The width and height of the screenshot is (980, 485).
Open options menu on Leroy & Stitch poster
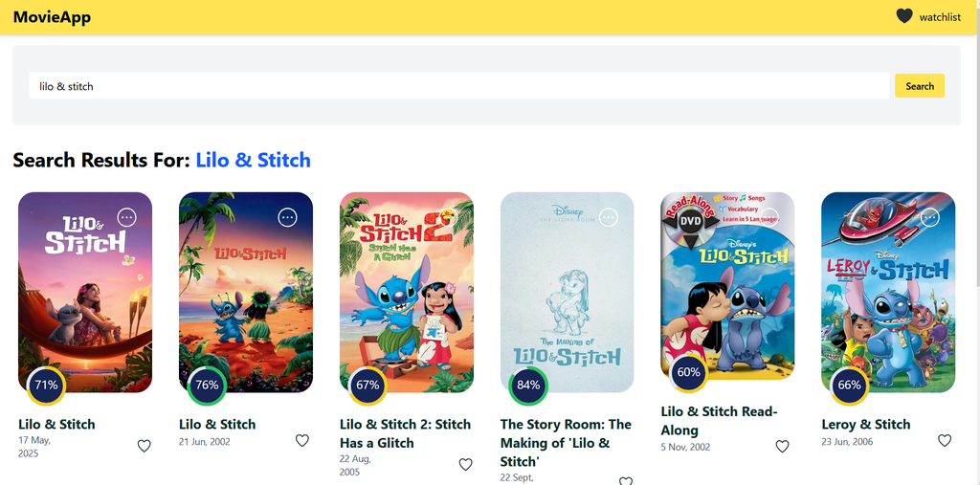click(x=930, y=217)
